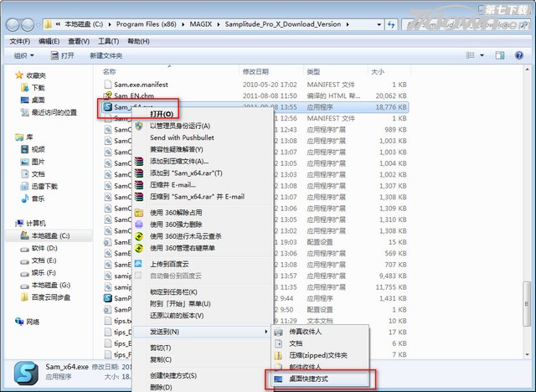The image size is (536, 392).
Task: Select 视频 library in navigation pane
Action: click(x=33, y=149)
